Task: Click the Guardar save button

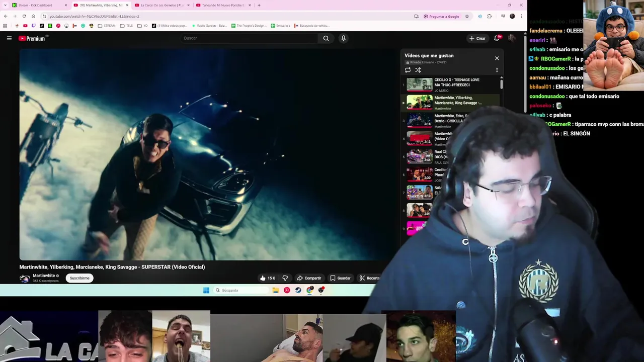Action: click(x=340, y=278)
